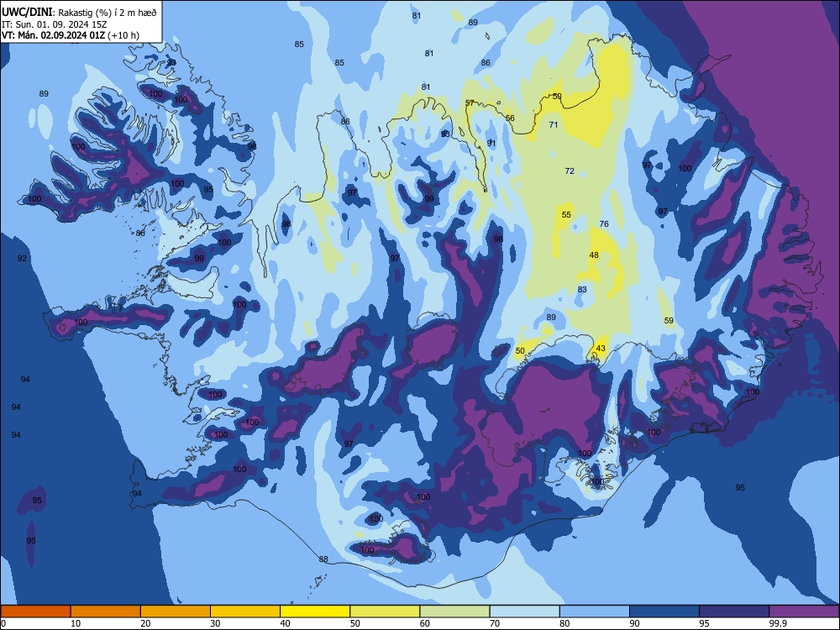Click the legend tick label '30'
Image resolution: width=840 pixels, height=630 pixels.
pos(215,623)
